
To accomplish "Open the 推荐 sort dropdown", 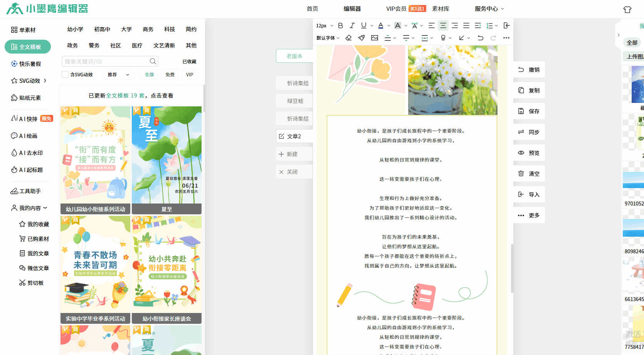I will (119, 74).
